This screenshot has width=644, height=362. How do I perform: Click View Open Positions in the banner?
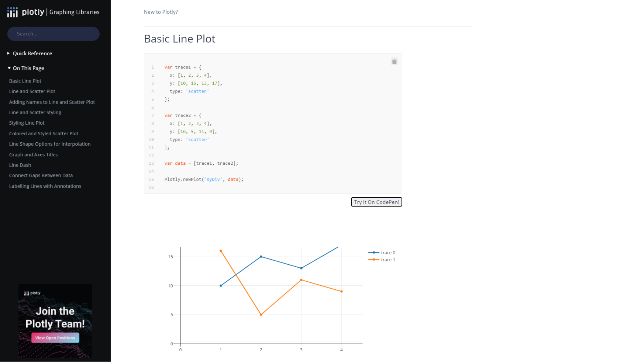[x=55, y=338]
